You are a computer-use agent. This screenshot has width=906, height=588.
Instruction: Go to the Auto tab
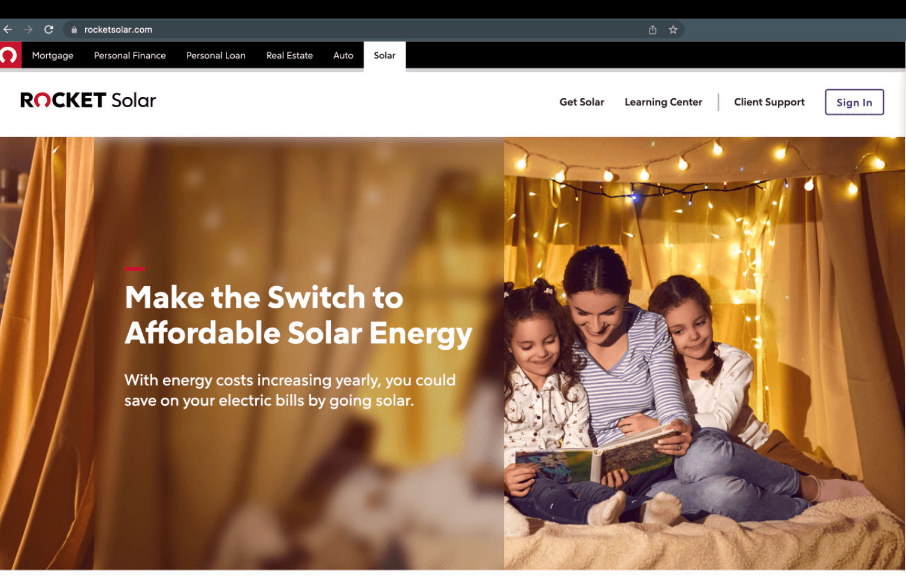(343, 55)
